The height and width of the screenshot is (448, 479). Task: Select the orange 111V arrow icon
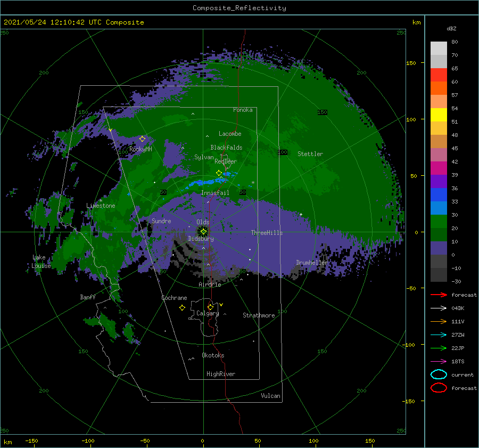pos(439,321)
